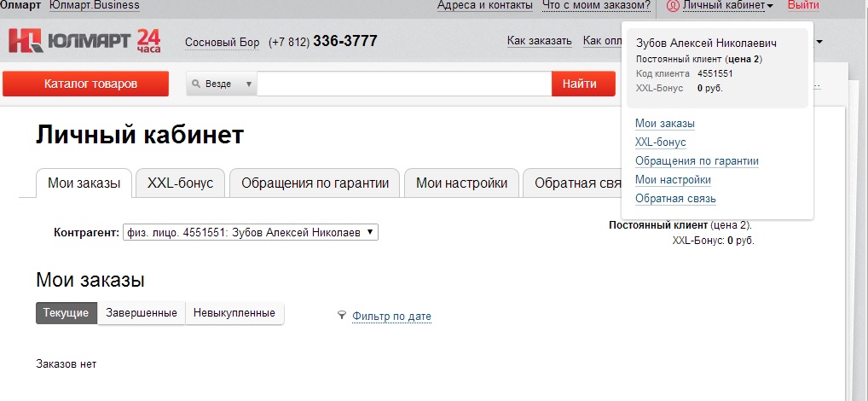Image resolution: width=868 pixels, height=401 pixels.
Task: Open the Обращения по гарантии tab
Action: (315, 183)
